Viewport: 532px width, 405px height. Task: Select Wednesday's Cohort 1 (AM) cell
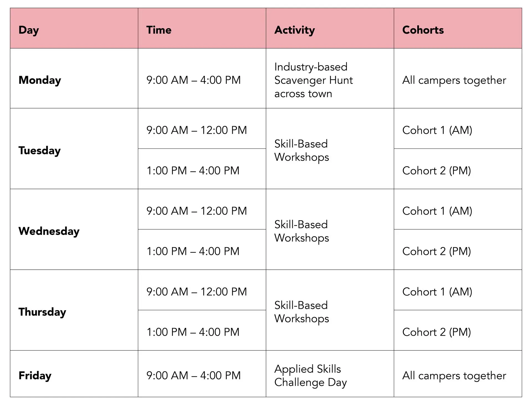437,211
